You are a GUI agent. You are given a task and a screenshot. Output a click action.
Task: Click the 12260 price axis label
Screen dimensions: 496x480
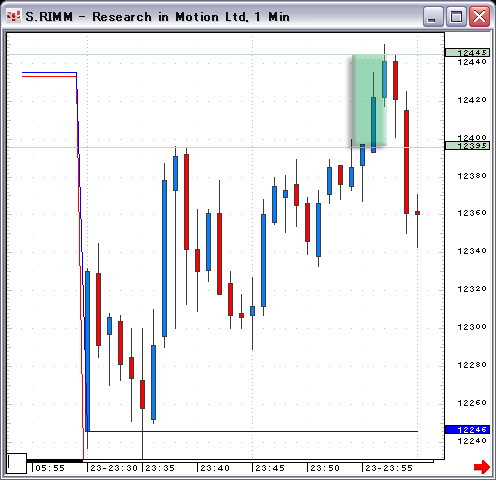coord(472,403)
